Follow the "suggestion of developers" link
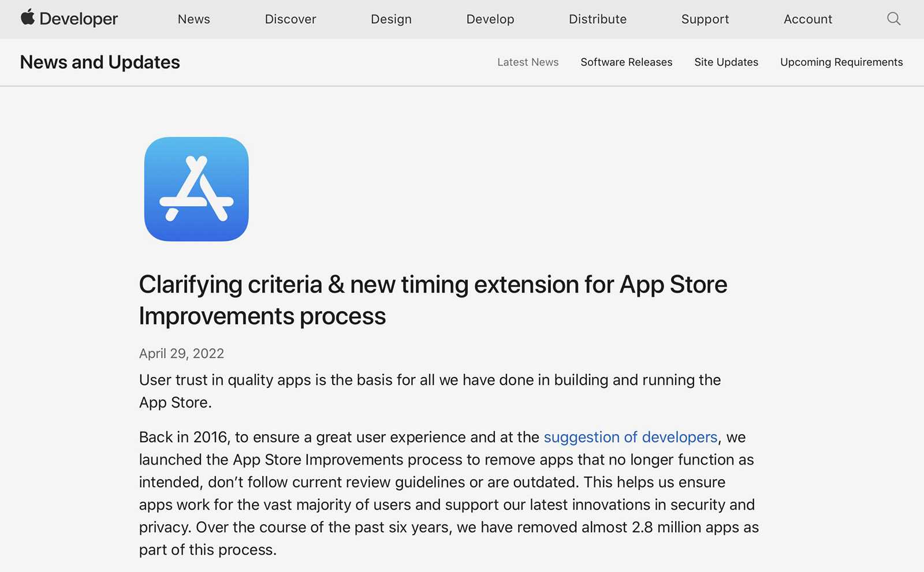 pos(630,438)
